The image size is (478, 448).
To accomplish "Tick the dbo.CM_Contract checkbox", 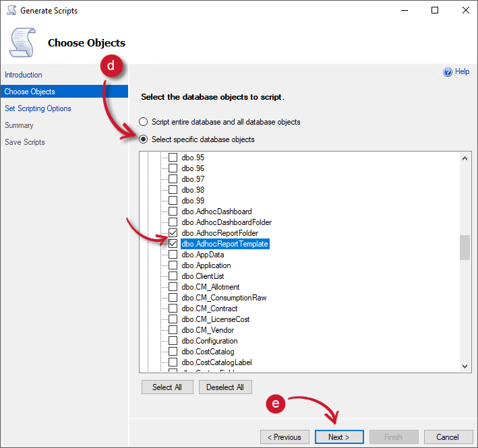I will pos(173,309).
